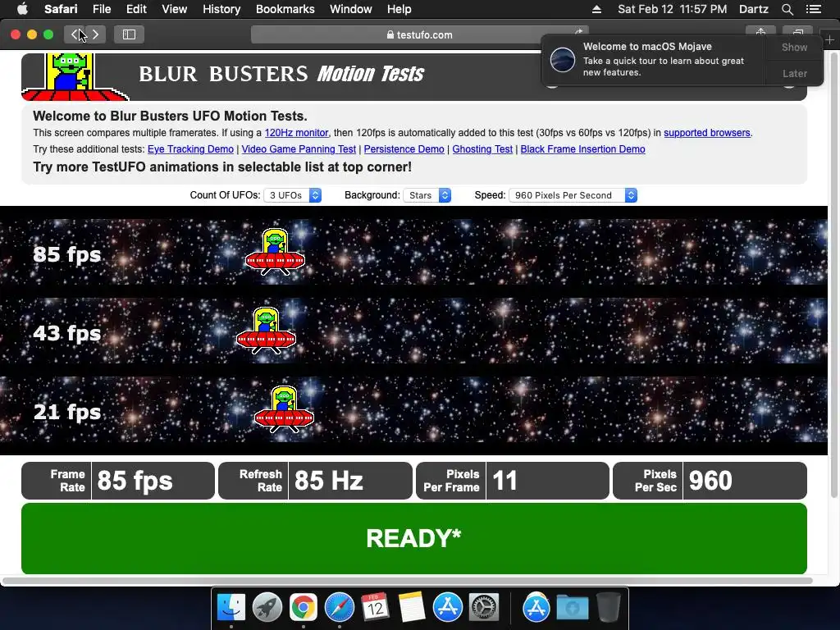840x630 pixels.
Task: Click the Blur Busters Motion Tests title
Action: (x=281, y=73)
